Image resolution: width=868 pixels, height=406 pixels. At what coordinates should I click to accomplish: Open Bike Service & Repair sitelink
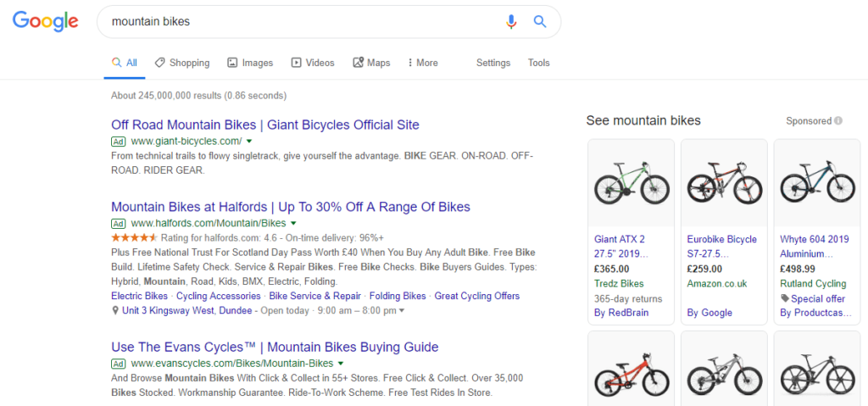315,296
